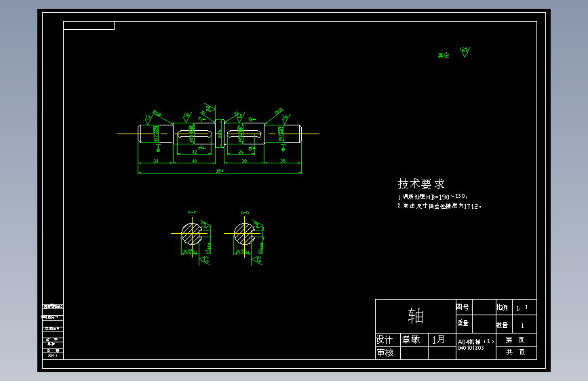Viewport: 588px width, 381px height.
Task: Click the '其余' surface finish label
Action: tap(444, 56)
